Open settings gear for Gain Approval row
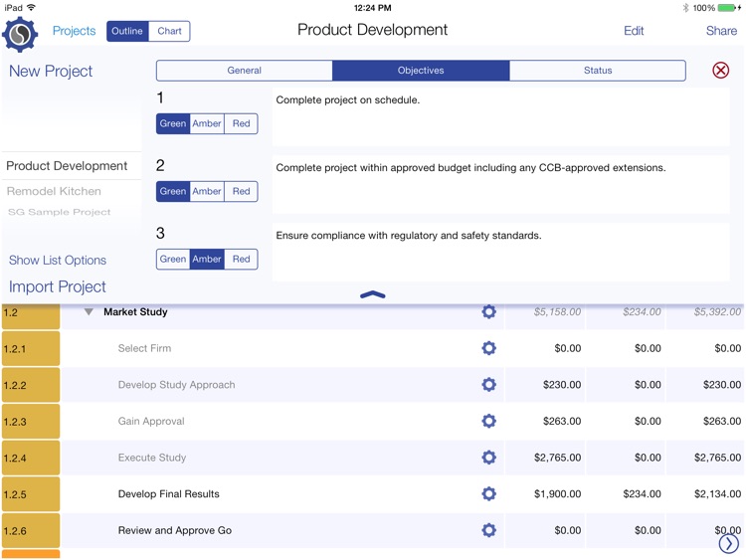Viewport: 746px width, 560px height. point(488,421)
